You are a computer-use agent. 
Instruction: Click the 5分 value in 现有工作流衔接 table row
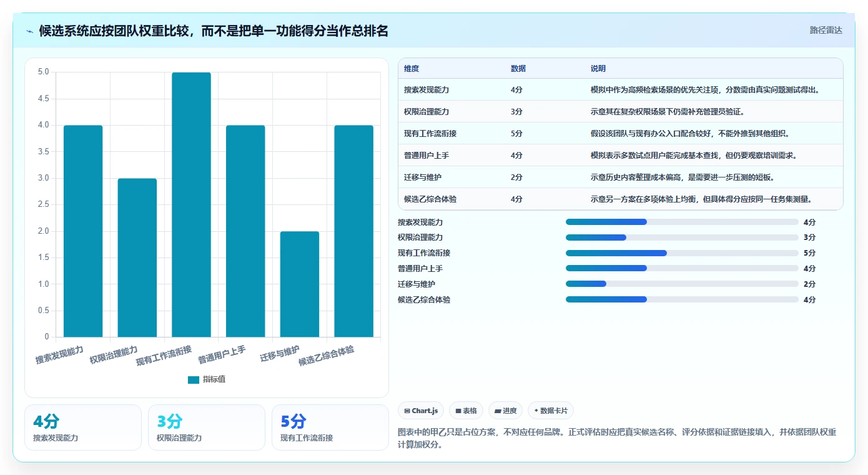(x=516, y=134)
